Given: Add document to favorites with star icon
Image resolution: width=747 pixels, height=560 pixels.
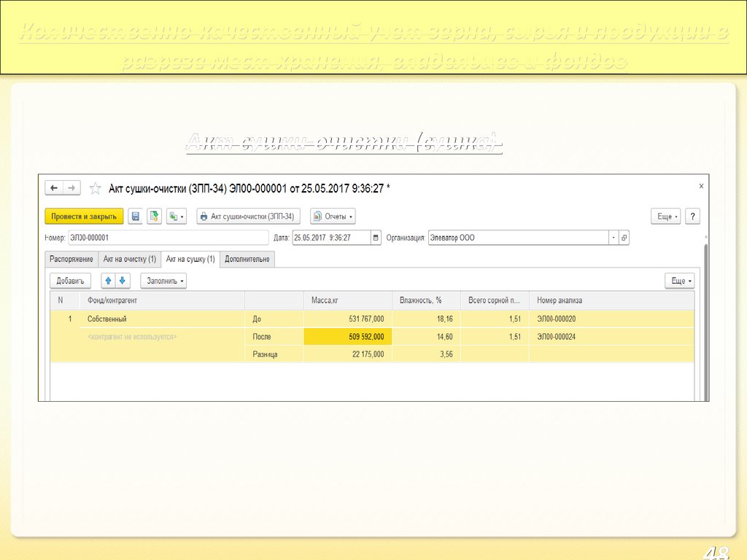Looking at the screenshot, I should 95,189.
